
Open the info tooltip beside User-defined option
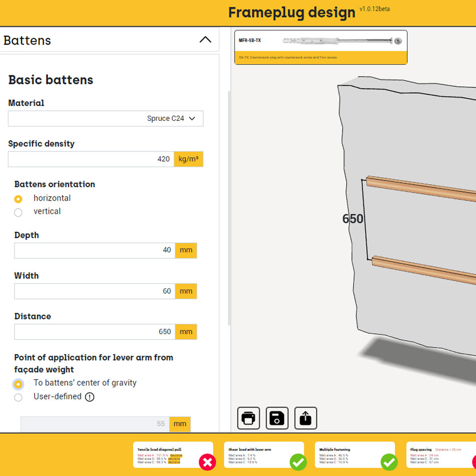pyautogui.click(x=88, y=397)
